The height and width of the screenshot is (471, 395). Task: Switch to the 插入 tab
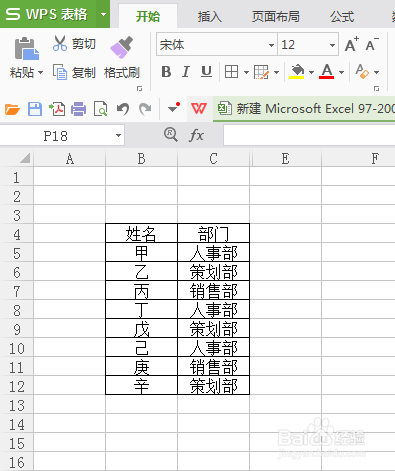(210, 16)
